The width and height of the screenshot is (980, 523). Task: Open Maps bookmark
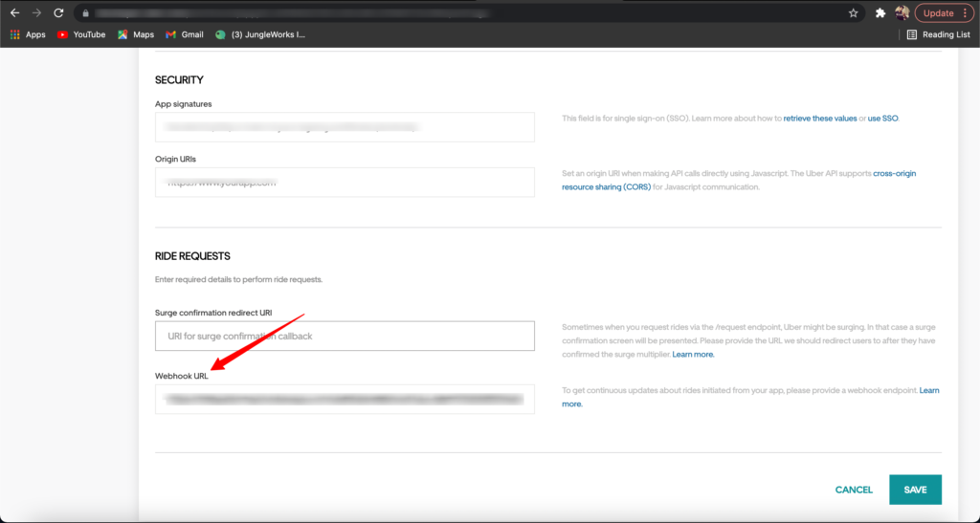pyautogui.click(x=135, y=34)
